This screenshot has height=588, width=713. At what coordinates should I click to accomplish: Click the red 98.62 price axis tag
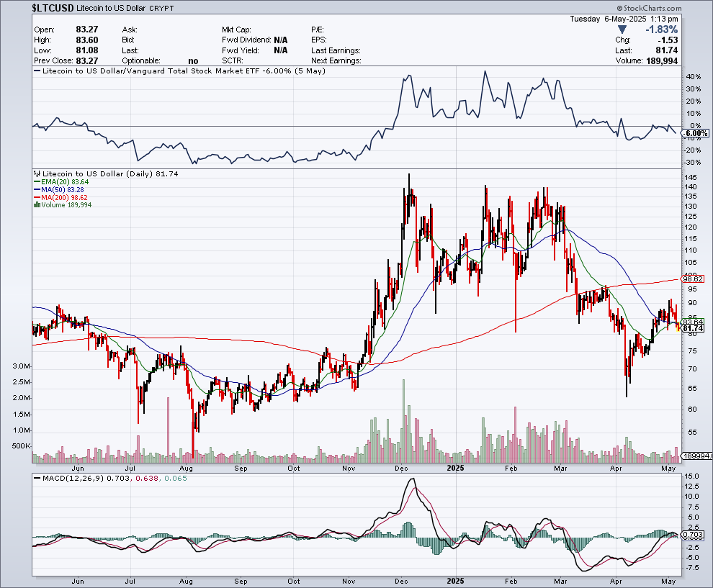click(693, 279)
